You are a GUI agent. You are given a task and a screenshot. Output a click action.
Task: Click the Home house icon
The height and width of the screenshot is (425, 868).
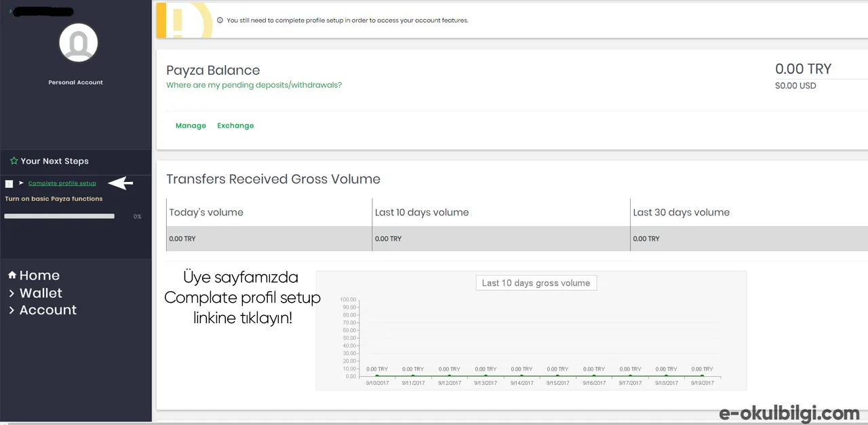12,275
